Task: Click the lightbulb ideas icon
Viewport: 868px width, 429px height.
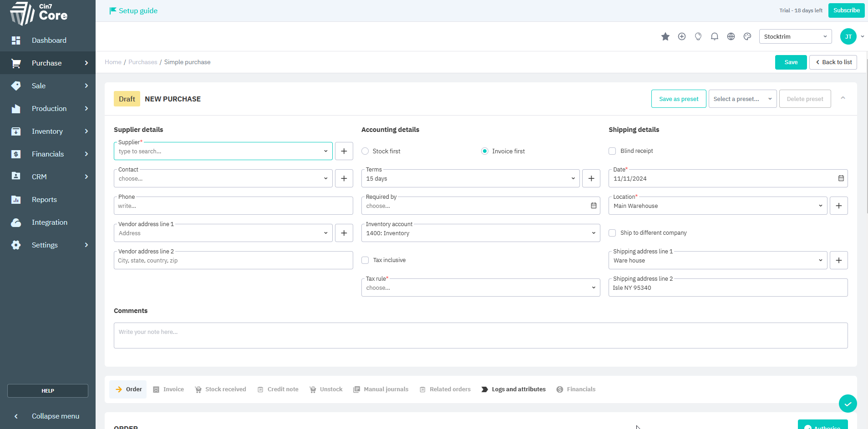Action: [x=698, y=36]
